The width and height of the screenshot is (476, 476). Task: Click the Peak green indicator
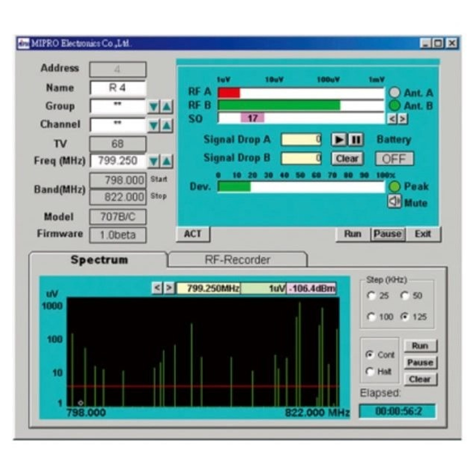[x=394, y=187]
